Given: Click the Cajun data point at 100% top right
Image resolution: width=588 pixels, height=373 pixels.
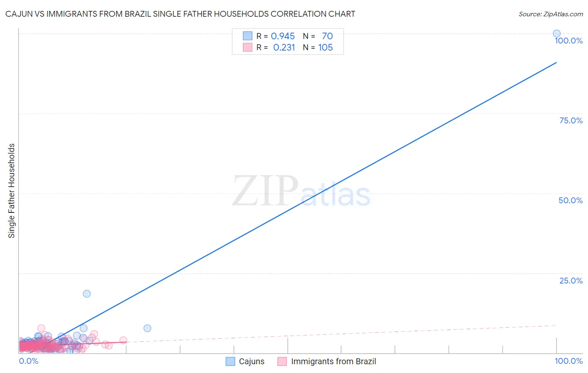Looking at the screenshot, I should point(557,33).
